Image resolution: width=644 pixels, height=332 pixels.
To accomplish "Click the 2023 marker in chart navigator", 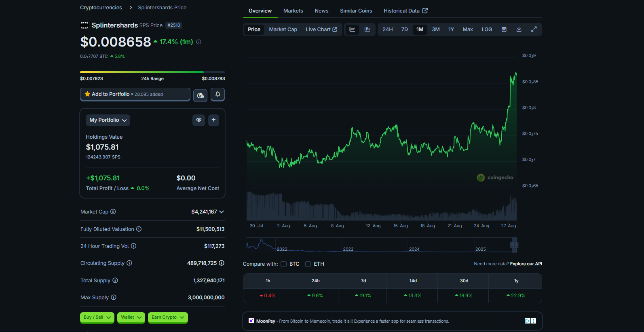I will pyautogui.click(x=348, y=250).
